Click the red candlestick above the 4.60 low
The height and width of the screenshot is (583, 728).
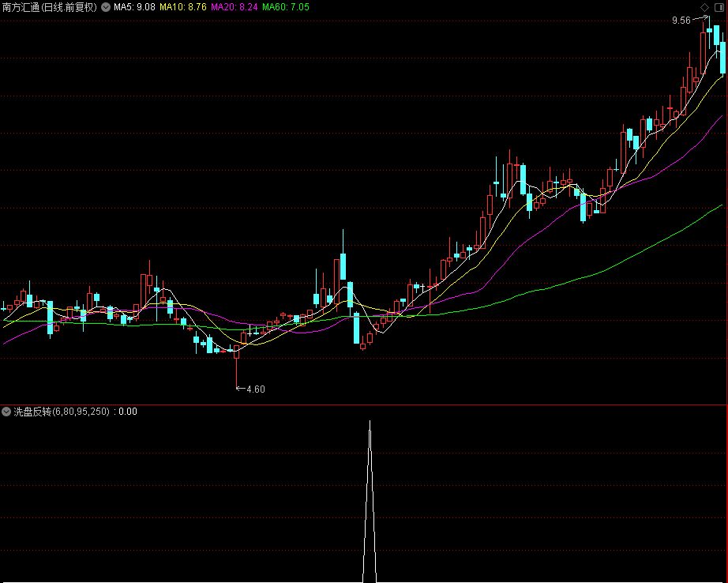click(x=236, y=352)
